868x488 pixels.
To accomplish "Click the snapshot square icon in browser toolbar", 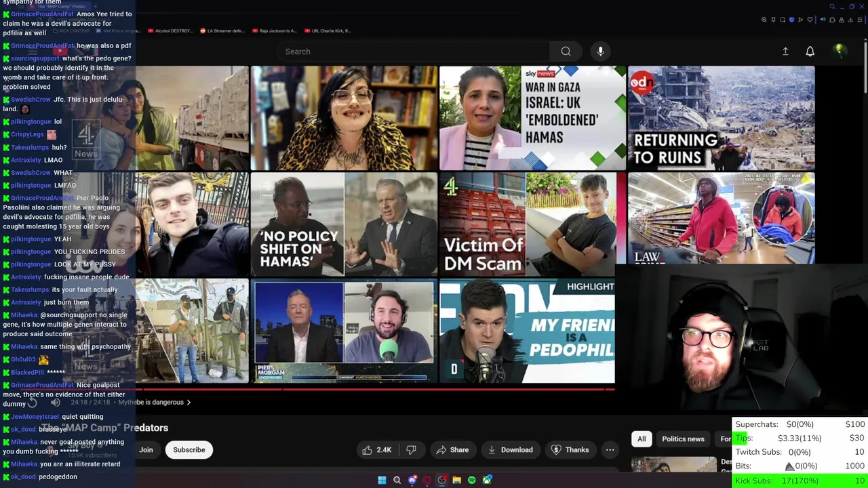I will (x=783, y=20).
